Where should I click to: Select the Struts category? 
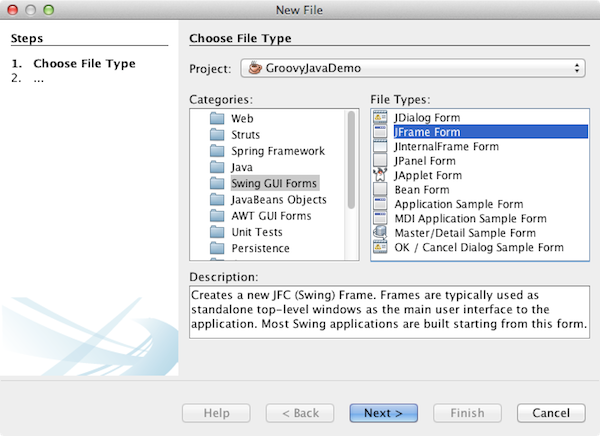point(245,135)
